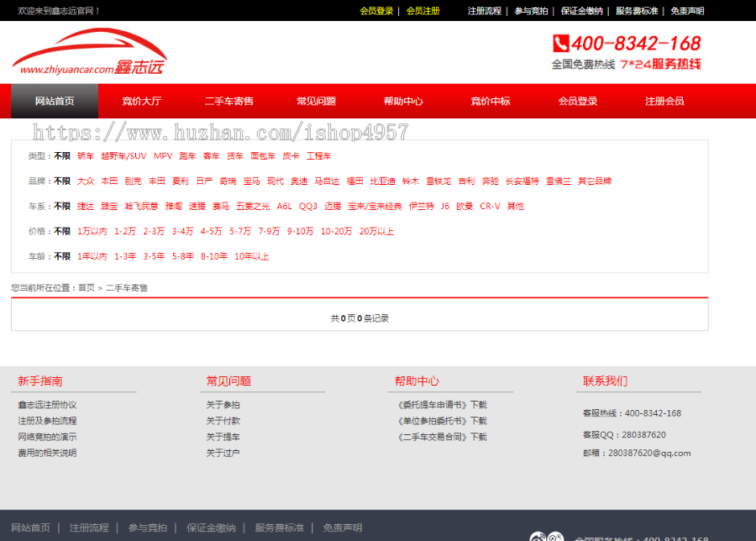Image resolution: width=756 pixels, height=541 pixels.
Task: Filter type by MPV
Action: [x=163, y=156]
